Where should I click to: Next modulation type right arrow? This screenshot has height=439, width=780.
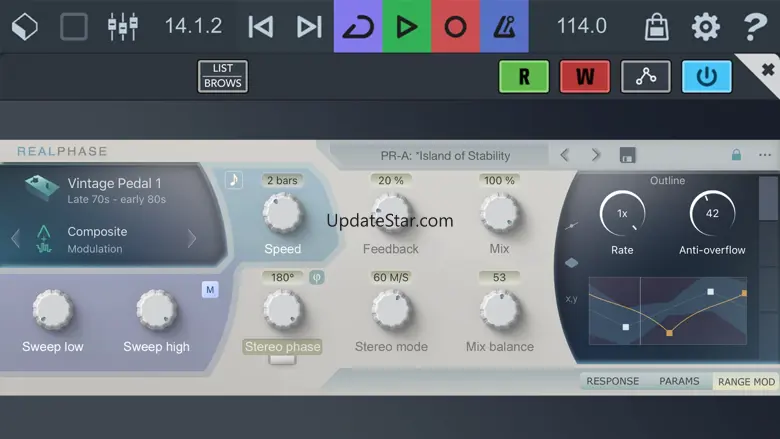(x=192, y=239)
